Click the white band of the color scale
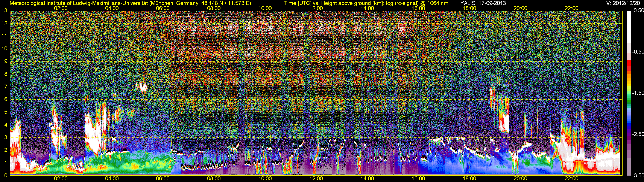644x182 pixels. (629, 27)
